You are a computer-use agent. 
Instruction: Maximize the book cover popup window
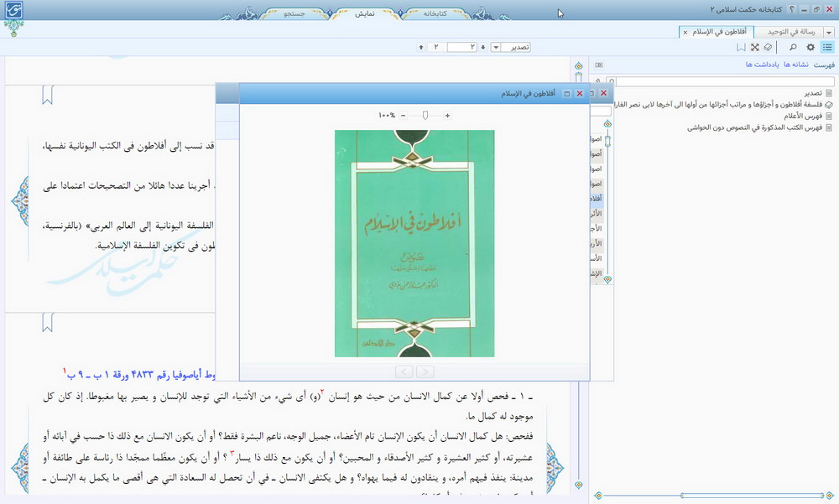pyautogui.click(x=566, y=94)
